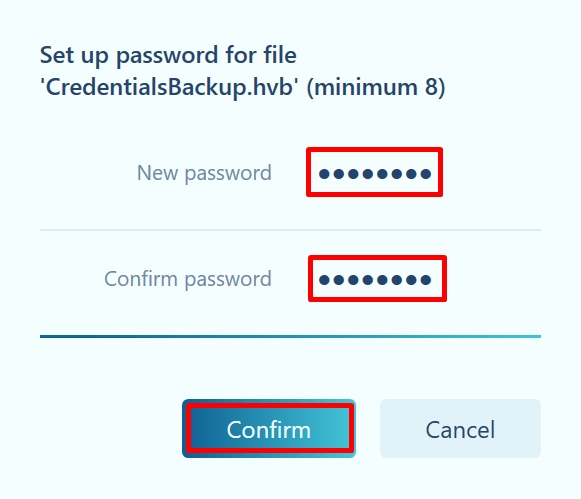Click the dots inside Confirm password input

pos(375,280)
